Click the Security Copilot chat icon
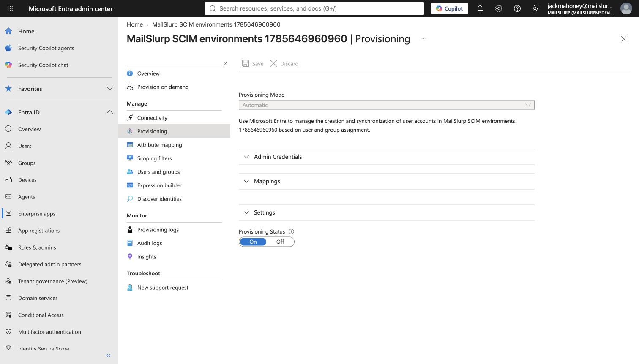The image size is (639, 364). [x=8, y=65]
